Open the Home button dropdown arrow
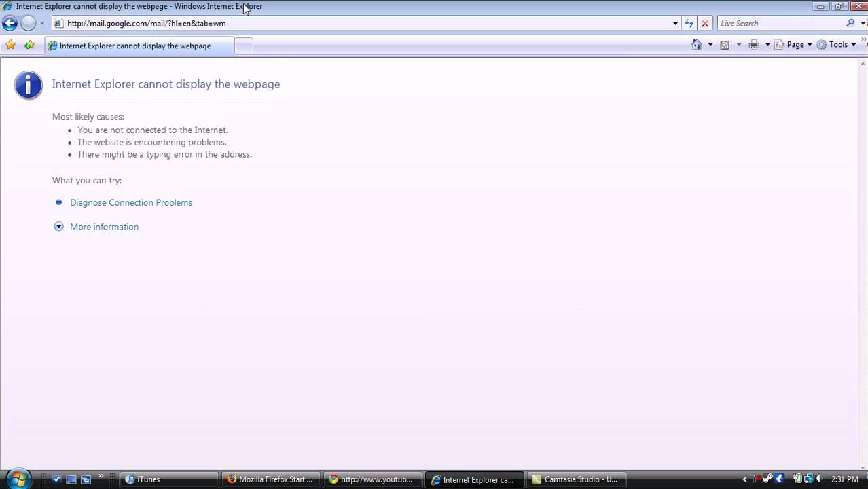868x489 pixels. 710,45
